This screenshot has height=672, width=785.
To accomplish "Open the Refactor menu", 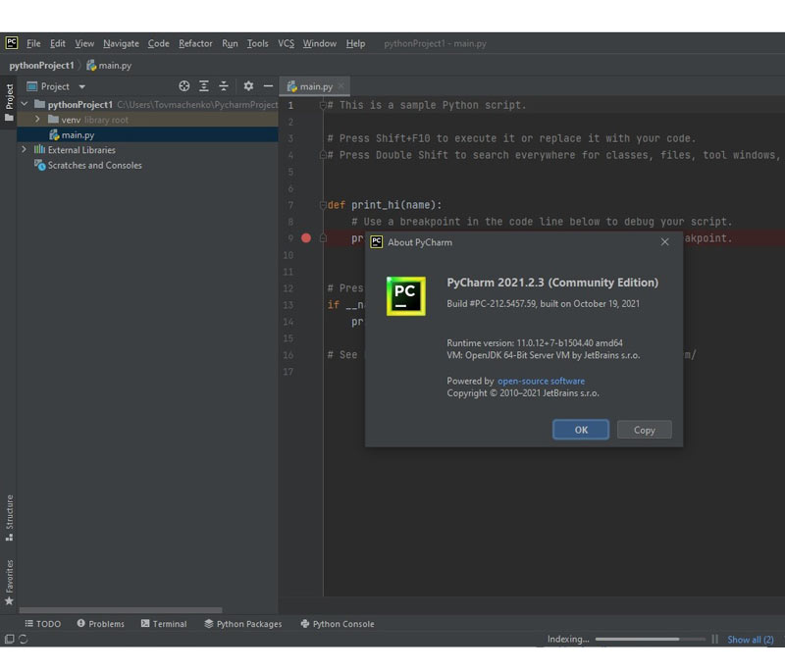I will pyautogui.click(x=195, y=43).
